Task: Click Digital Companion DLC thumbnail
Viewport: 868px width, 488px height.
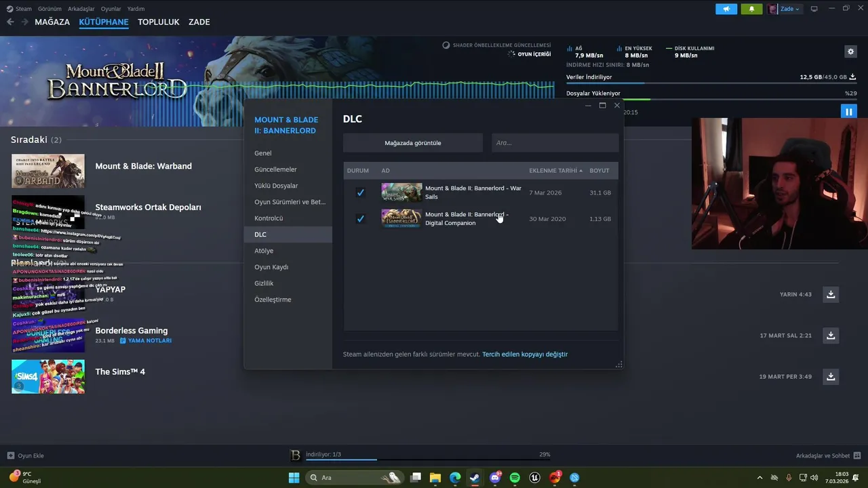Action: point(401,219)
